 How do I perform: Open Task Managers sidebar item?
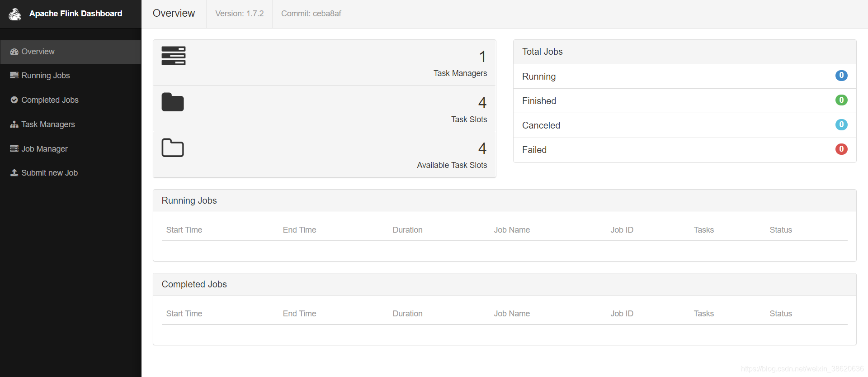71,124
